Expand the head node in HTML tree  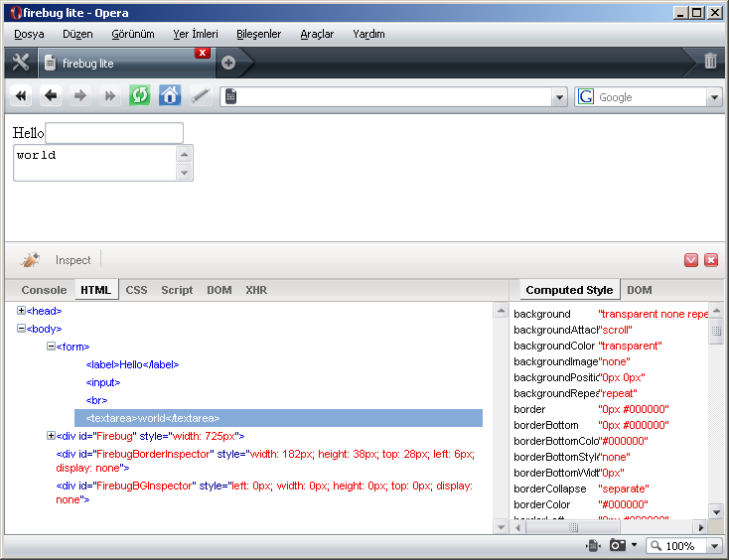pos(22,311)
